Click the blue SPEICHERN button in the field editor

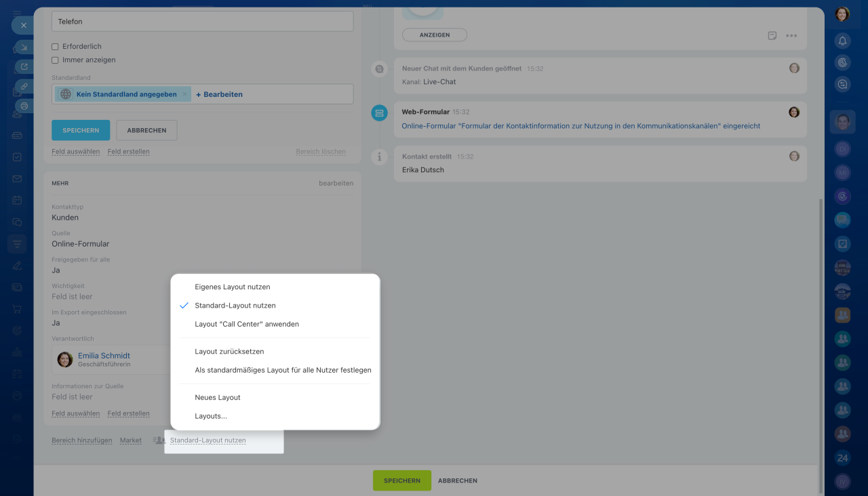pyautogui.click(x=81, y=130)
